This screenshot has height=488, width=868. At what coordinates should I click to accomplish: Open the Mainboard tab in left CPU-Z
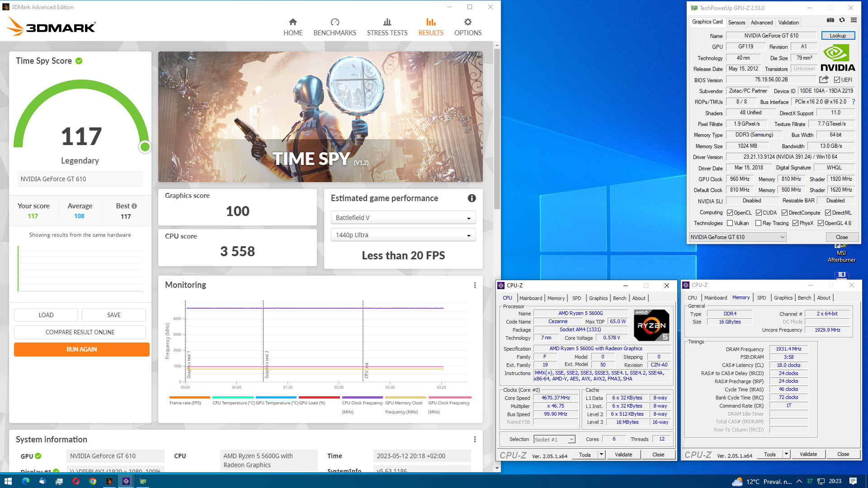click(x=531, y=298)
